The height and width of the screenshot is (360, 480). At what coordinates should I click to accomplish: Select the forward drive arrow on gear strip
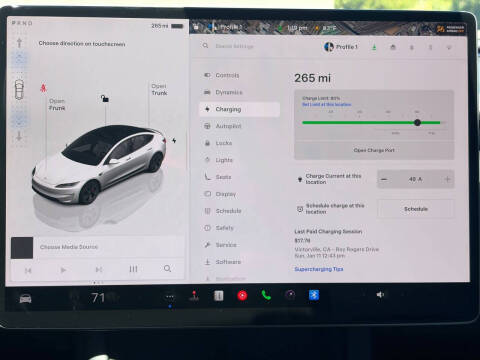point(19,43)
